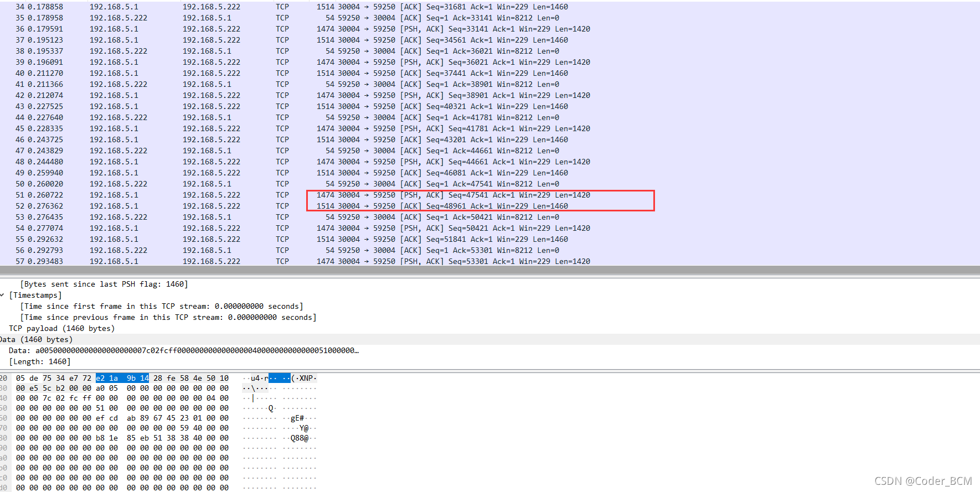The image size is (980, 492).
Task: Select packet 47 with Ack=44661
Action: tap(490, 151)
